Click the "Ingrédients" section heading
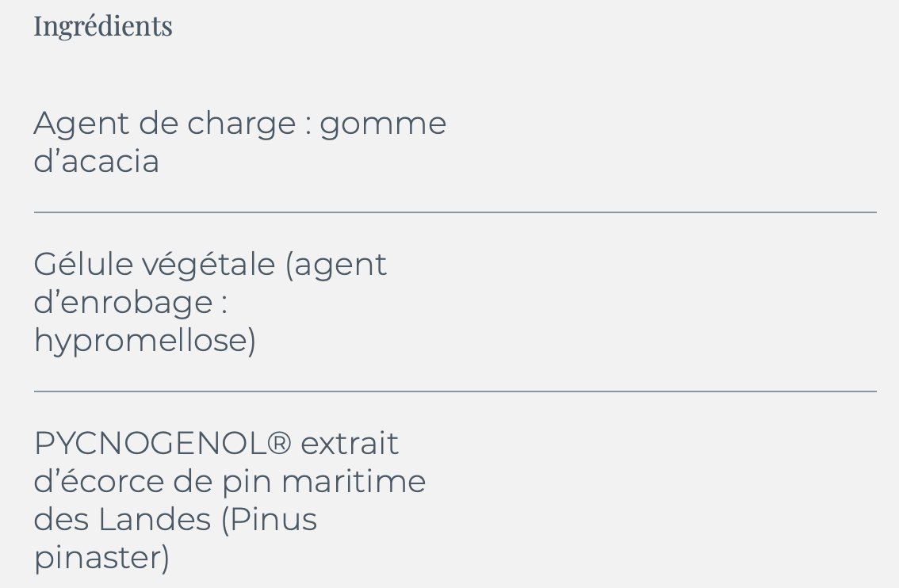 (x=103, y=26)
